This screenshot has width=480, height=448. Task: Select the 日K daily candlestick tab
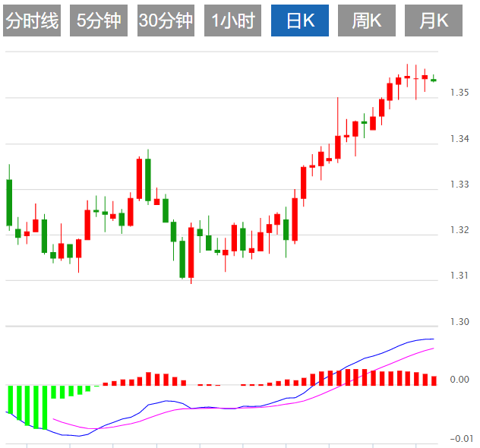(x=300, y=21)
